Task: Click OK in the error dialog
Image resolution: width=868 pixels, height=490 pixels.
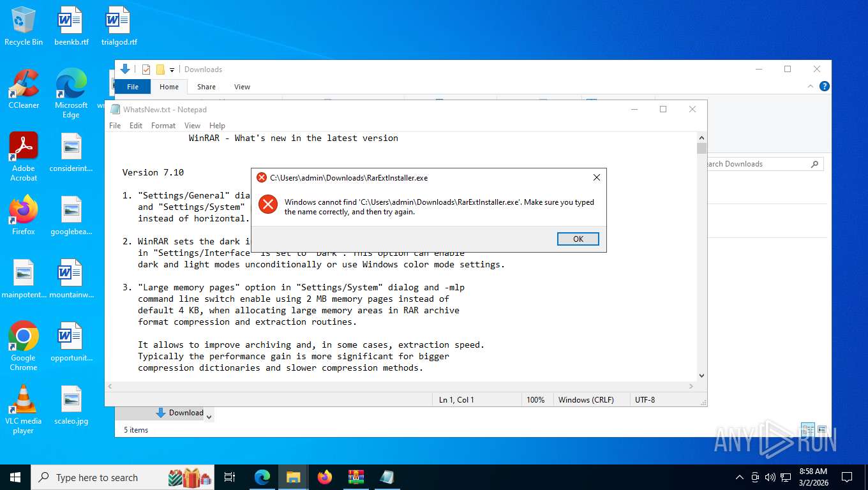Action: (x=578, y=239)
